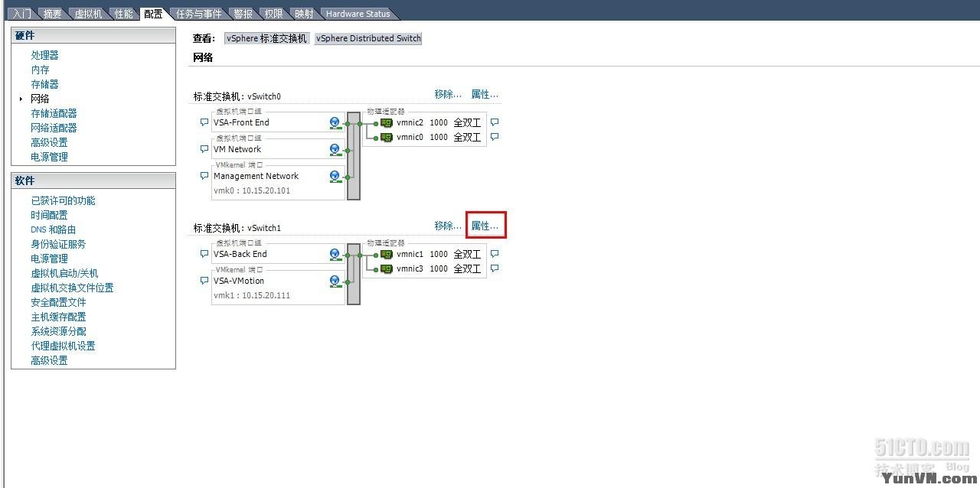Screen dimensions: 980x488
Task: Open 属性... for vSwitch1
Action: click(x=485, y=226)
